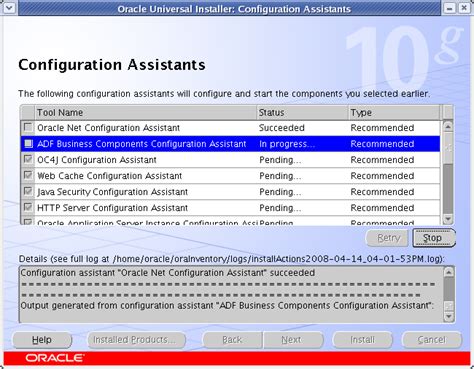Click the Type column header
Image resolution: width=474 pixels, height=369 pixels.
coord(395,113)
